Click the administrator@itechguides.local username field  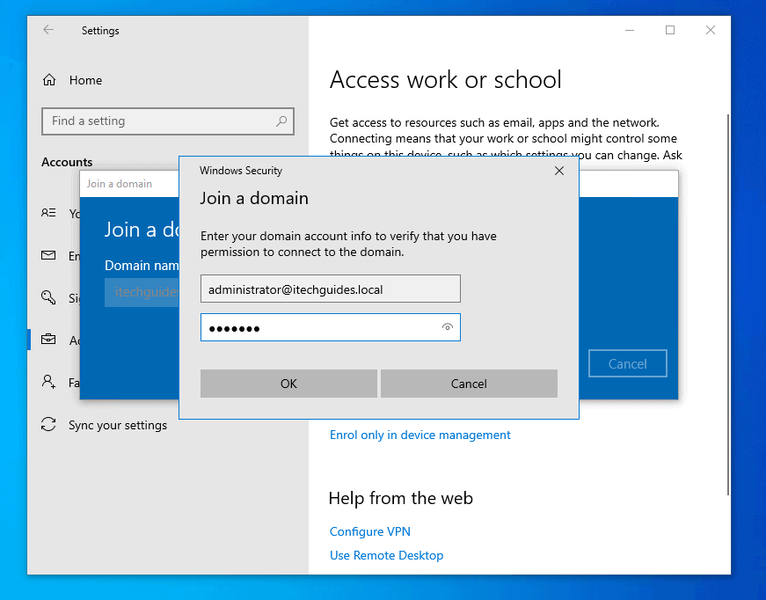[330, 289]
